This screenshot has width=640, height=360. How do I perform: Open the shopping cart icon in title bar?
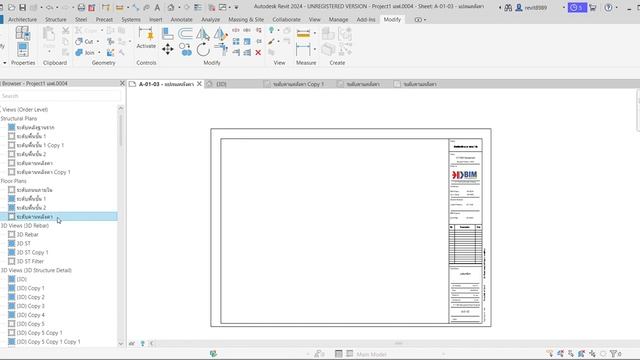[x=593, y=7]
